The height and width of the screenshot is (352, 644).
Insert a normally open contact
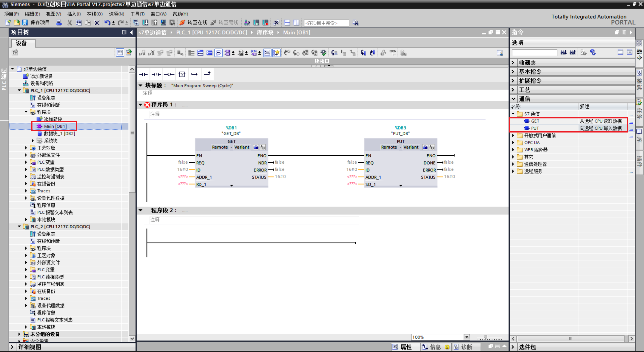[x=143, y=74]
